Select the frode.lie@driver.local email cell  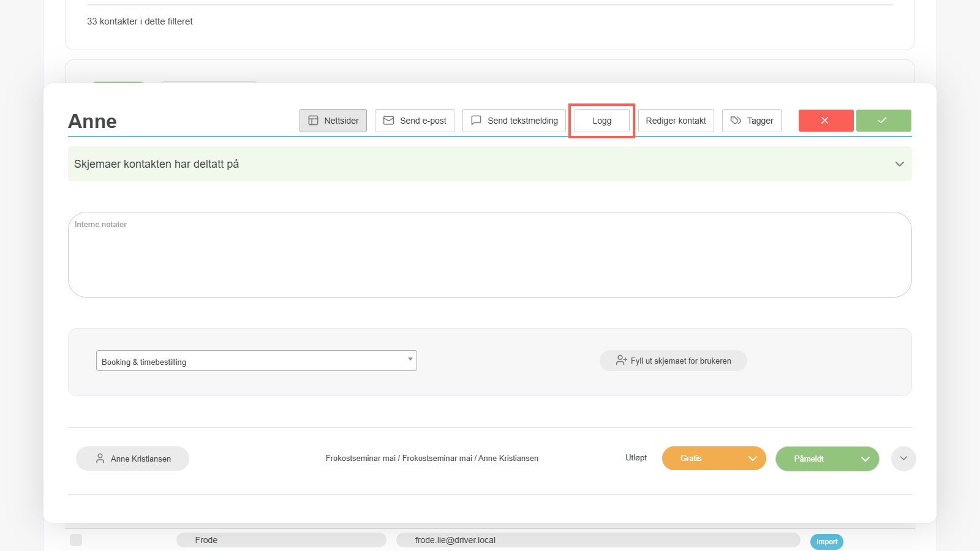(598, 540)
